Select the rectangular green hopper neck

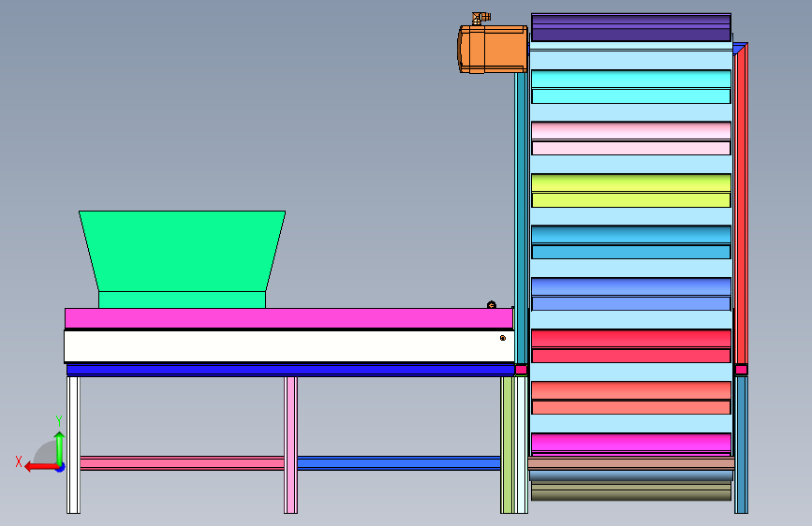[182, 300]
